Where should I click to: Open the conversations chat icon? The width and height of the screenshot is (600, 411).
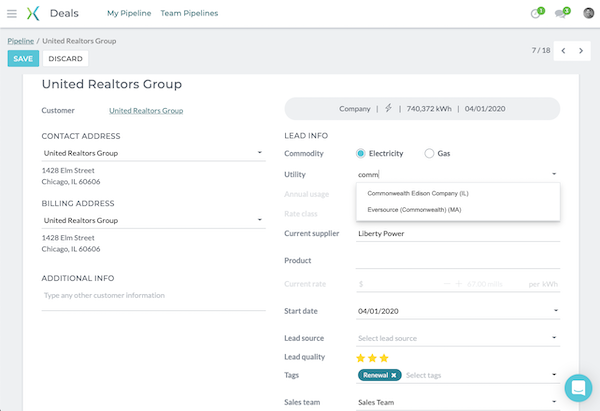point(563,13)
